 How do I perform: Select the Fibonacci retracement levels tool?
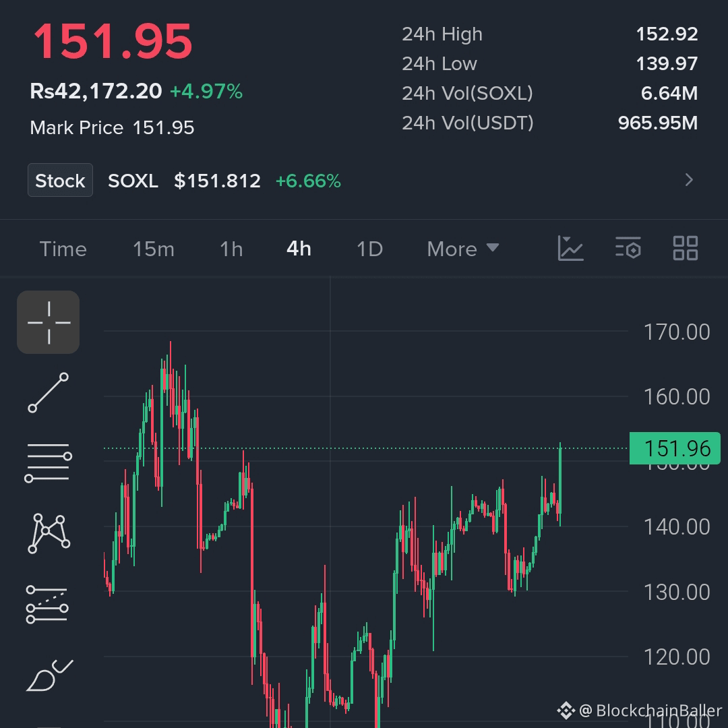pos(47,604)
